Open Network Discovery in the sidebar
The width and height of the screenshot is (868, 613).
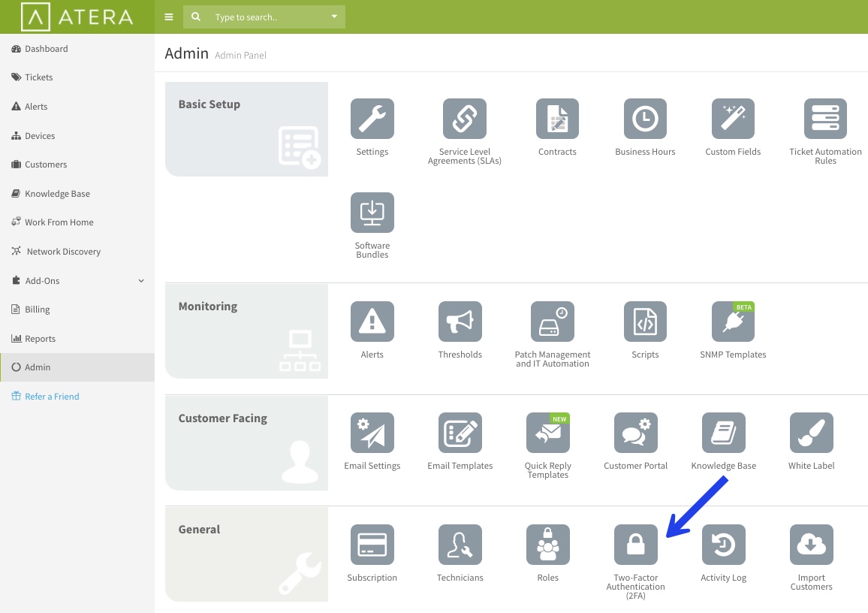[77, 252]
